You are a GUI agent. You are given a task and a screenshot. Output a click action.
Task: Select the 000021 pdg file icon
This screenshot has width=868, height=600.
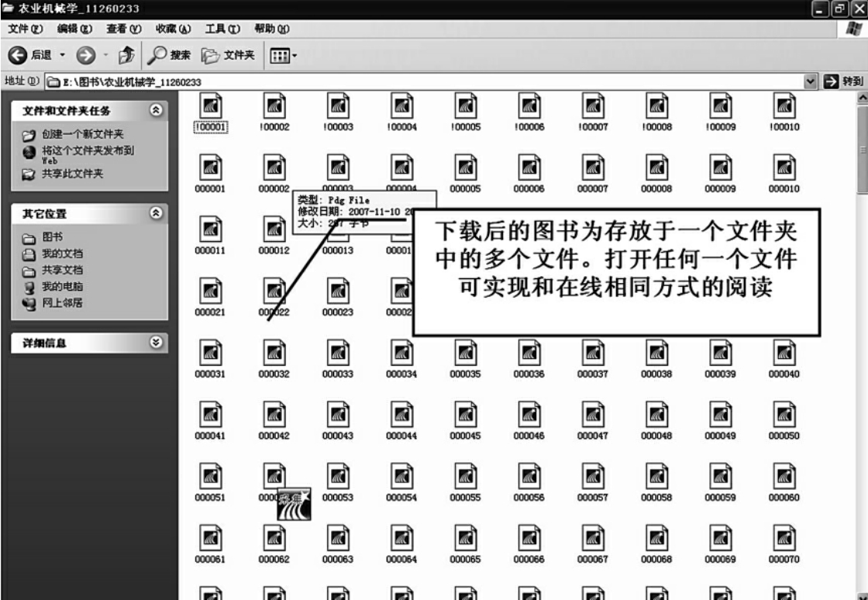pos(210,291)
